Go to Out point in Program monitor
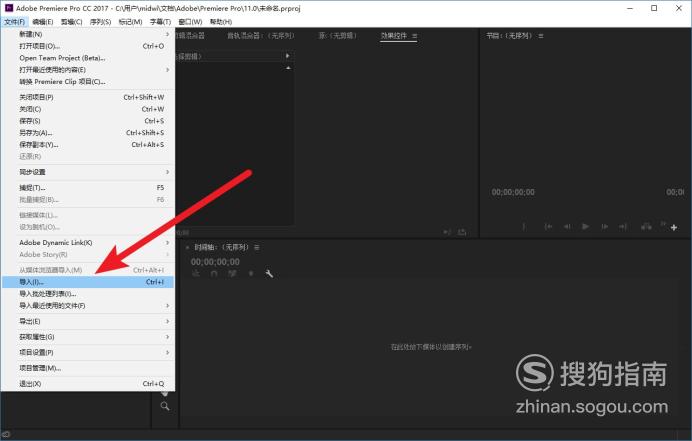 pyautogui.click(x=623, y=226)
